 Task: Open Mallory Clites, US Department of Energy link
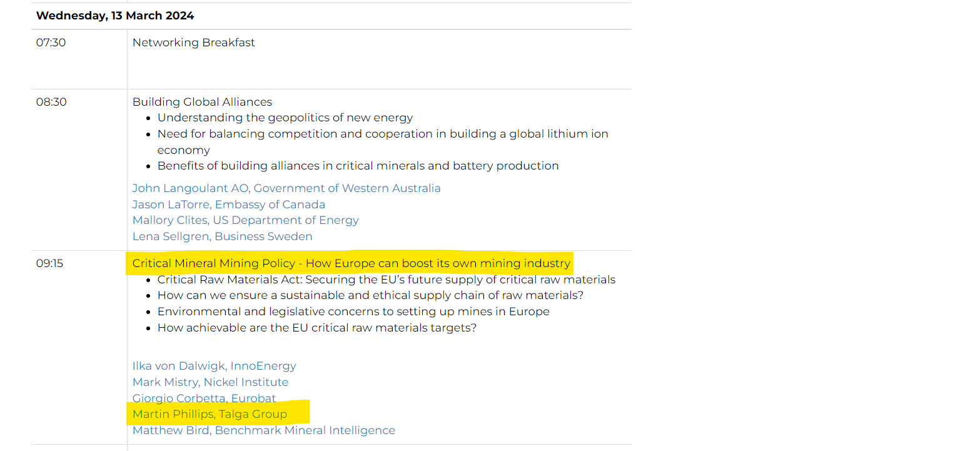246,220
